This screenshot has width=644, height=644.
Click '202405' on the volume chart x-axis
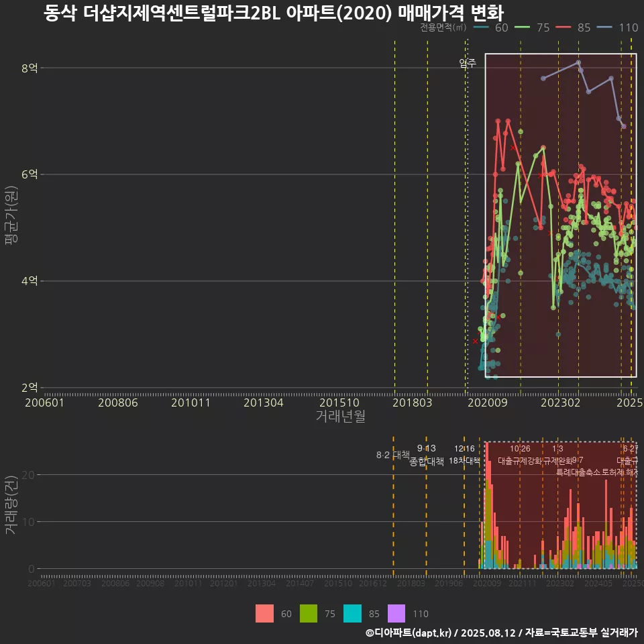pos(598,583)
